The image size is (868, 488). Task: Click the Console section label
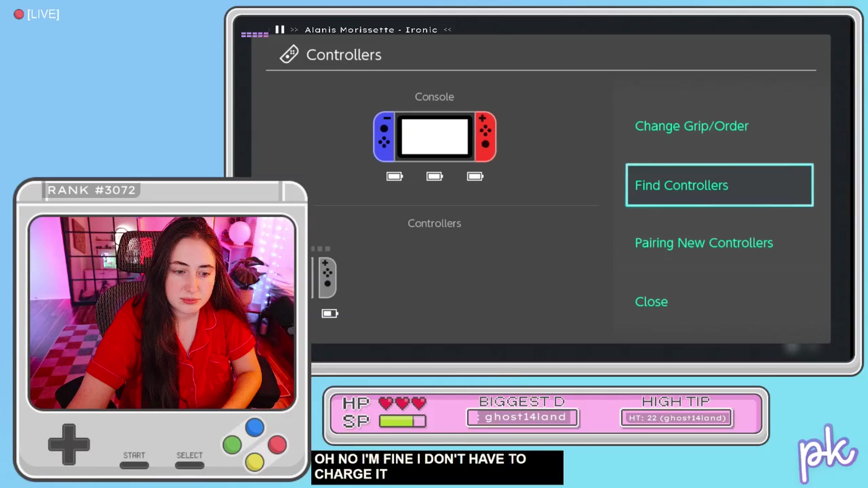click(x=434, y=97)
